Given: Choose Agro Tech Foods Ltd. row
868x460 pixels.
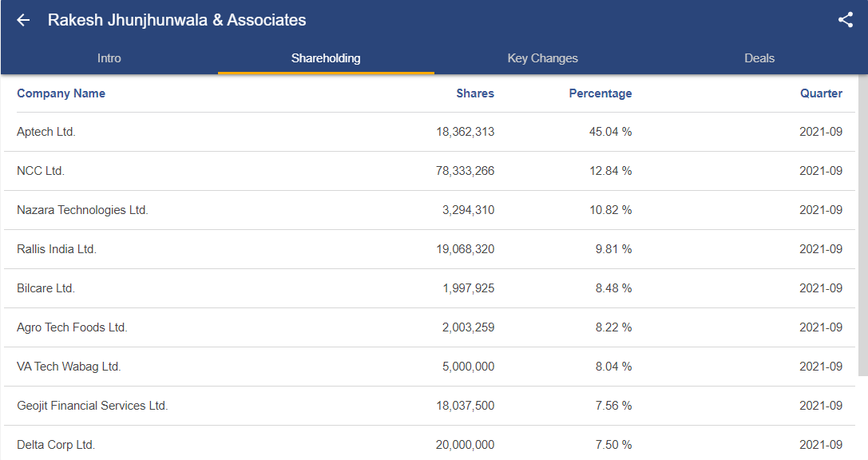Looking at the screenshot, I should click(430, 327).
